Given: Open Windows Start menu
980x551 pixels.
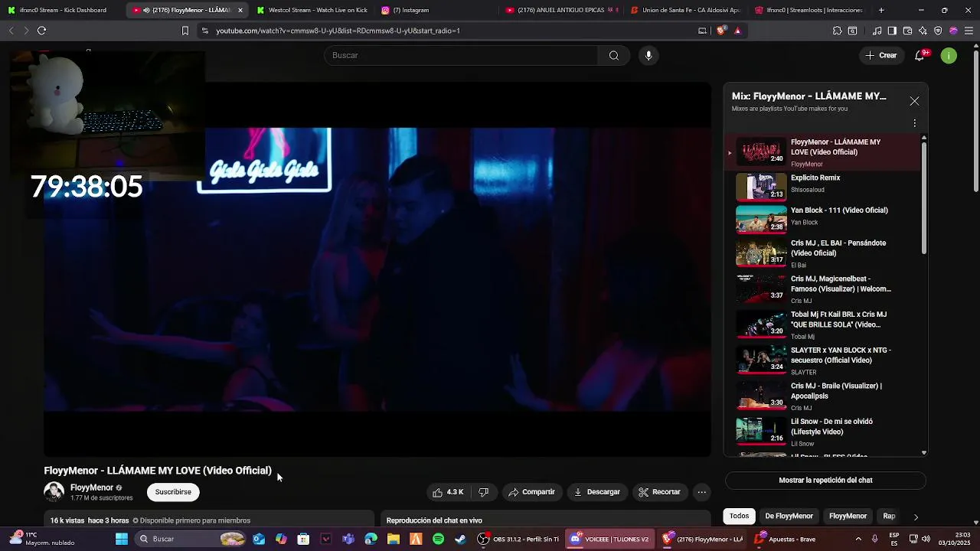Looking at the screenshot, I should pos(121,539).
